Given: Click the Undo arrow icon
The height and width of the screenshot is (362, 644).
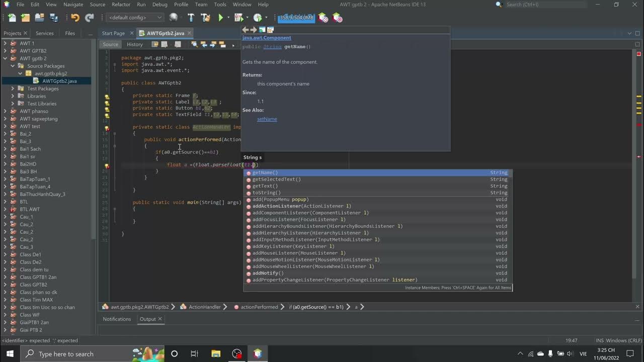Looking at the screenshot, I should click(x=75, y=18).
